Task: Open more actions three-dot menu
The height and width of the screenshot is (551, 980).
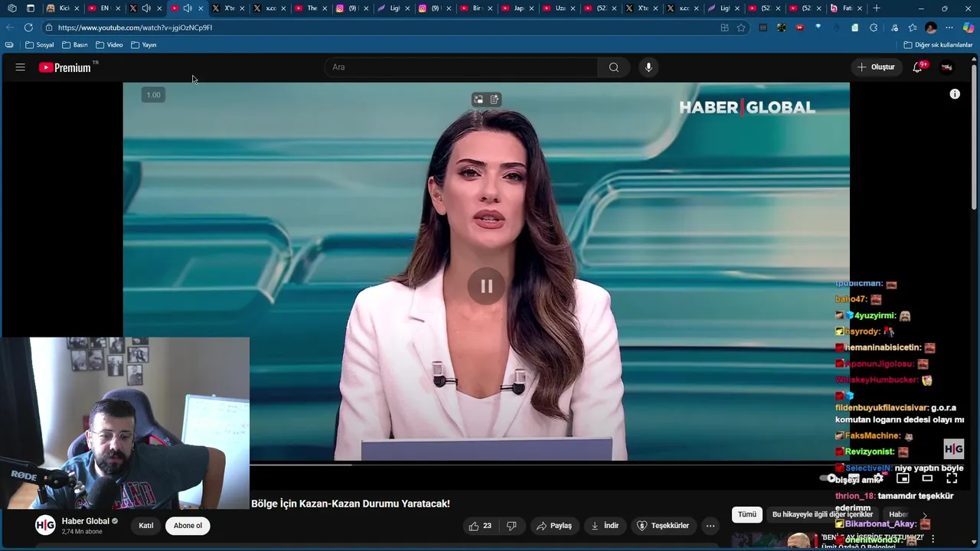Action: click(x=710, y=526)
